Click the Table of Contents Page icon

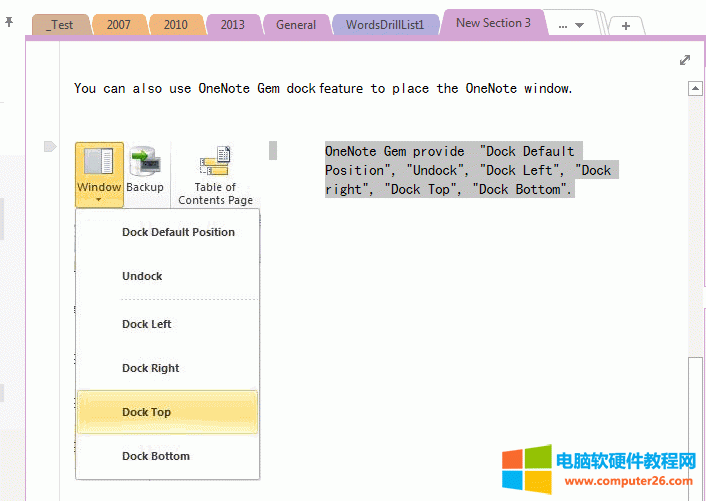click(215, 161)
